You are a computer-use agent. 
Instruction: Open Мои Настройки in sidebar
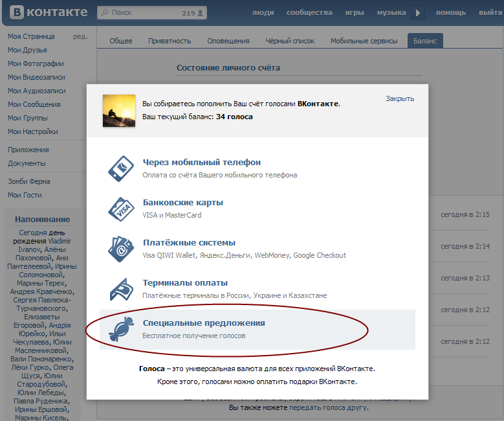click(x=33, y=131)
